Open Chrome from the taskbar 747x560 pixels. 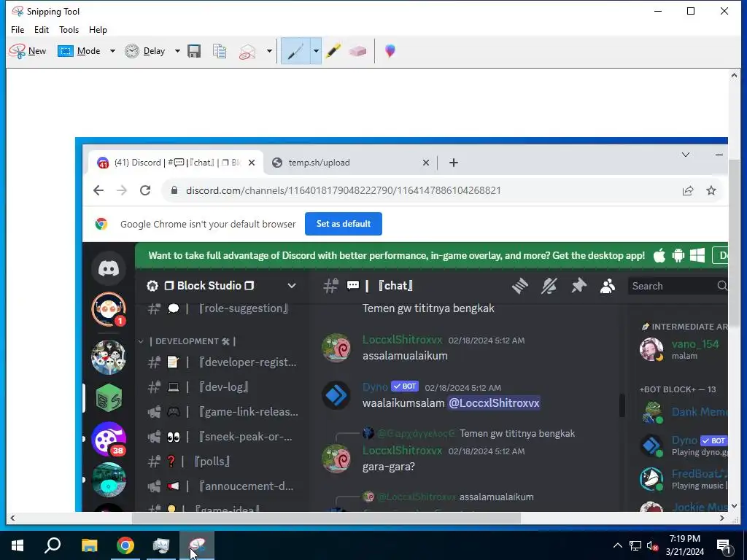[x=125, y=545]
